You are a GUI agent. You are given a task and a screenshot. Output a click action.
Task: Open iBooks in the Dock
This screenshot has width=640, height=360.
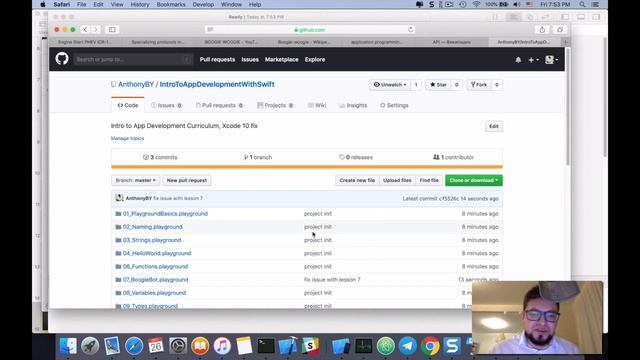[x=200, y=346]
